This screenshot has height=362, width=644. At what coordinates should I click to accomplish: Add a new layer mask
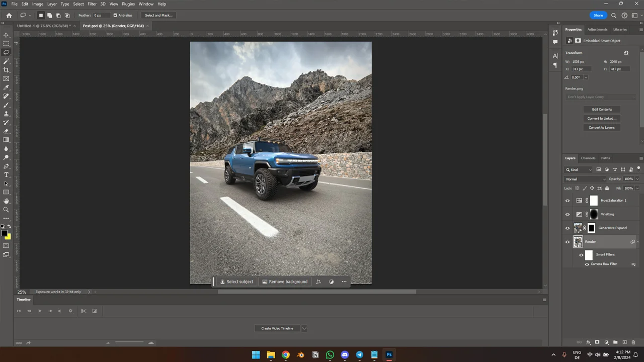(x=598, y=342)
